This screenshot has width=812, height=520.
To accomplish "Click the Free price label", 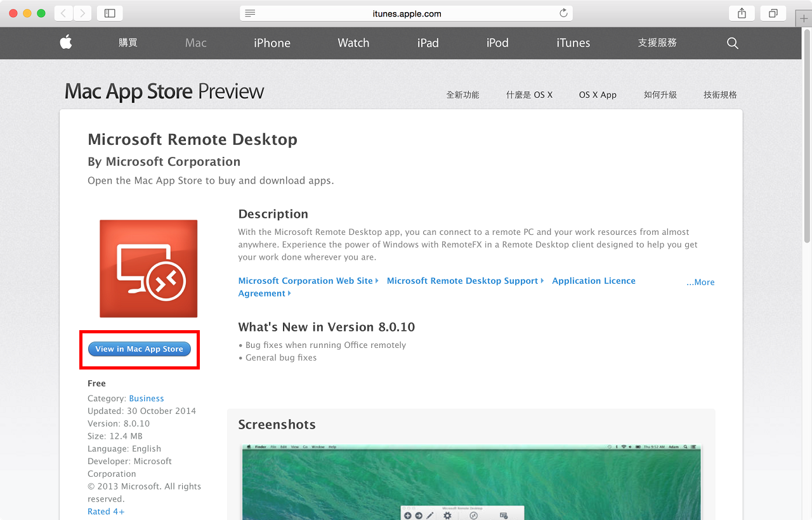I will pos(96,383).
